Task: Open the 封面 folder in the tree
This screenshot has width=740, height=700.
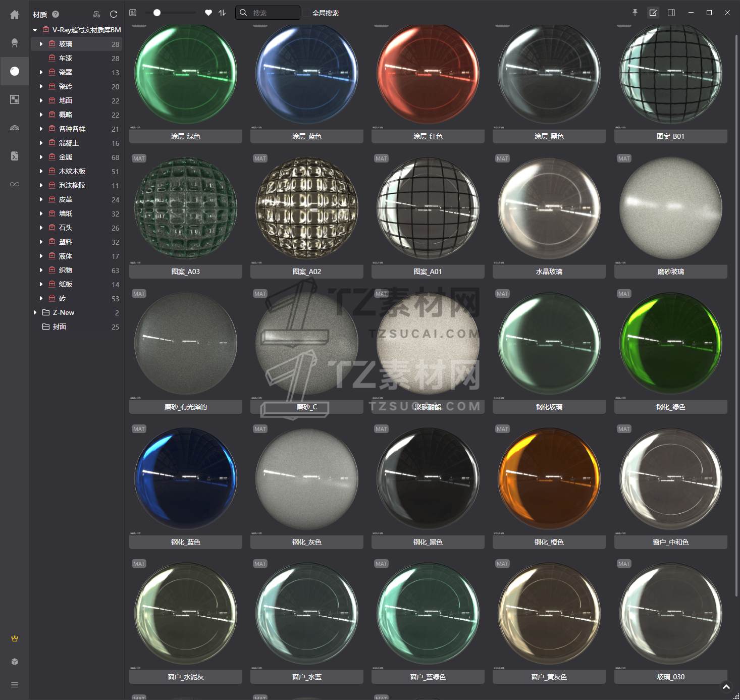Action: (60, 327)
